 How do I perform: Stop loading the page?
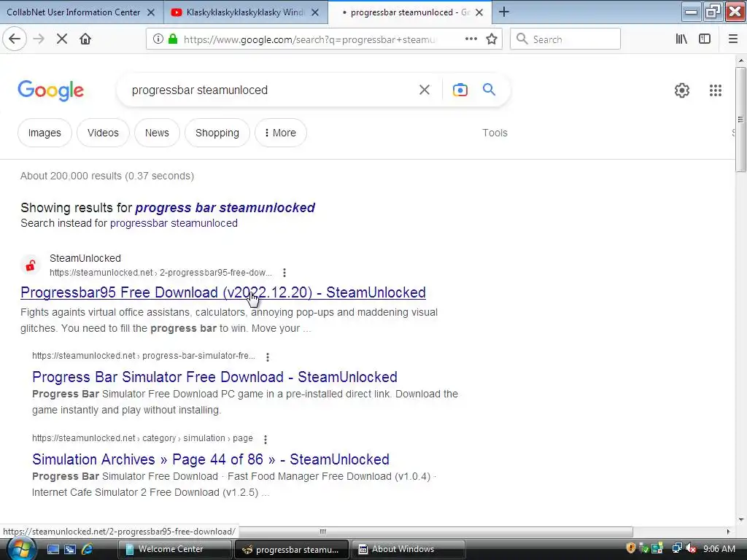point(62,39)
